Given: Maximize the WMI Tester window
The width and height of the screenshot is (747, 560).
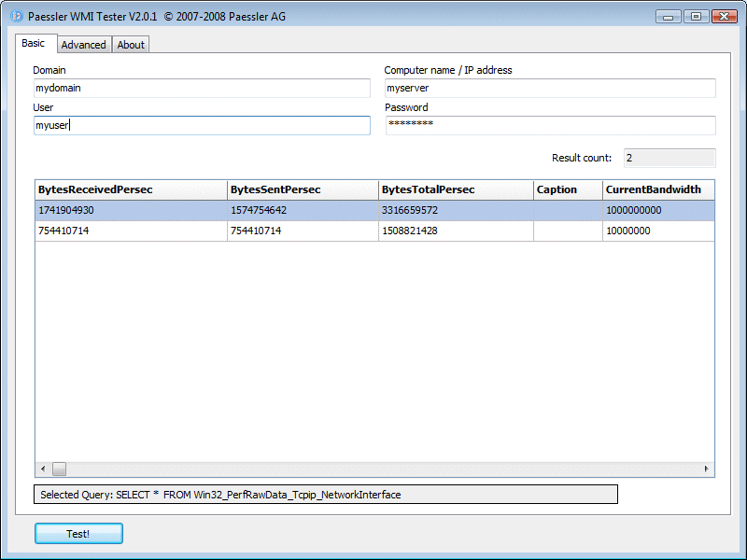Looking at the screenshot, I should 696,17.
